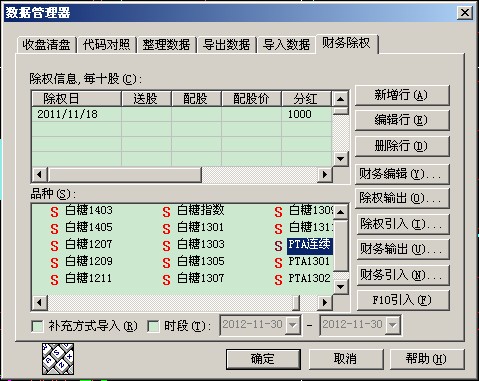Select 白糖1301 in the list
The image size is (479, 381).
click(201, 227)
